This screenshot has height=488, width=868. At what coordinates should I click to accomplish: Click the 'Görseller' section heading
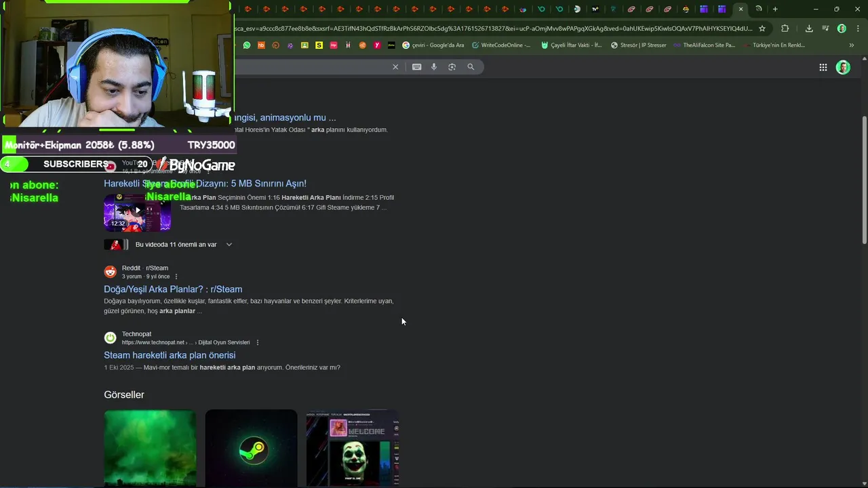pos(124,394)
